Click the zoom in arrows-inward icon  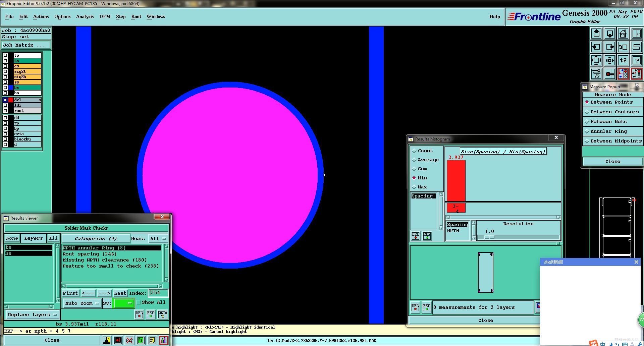coord(596,60)
